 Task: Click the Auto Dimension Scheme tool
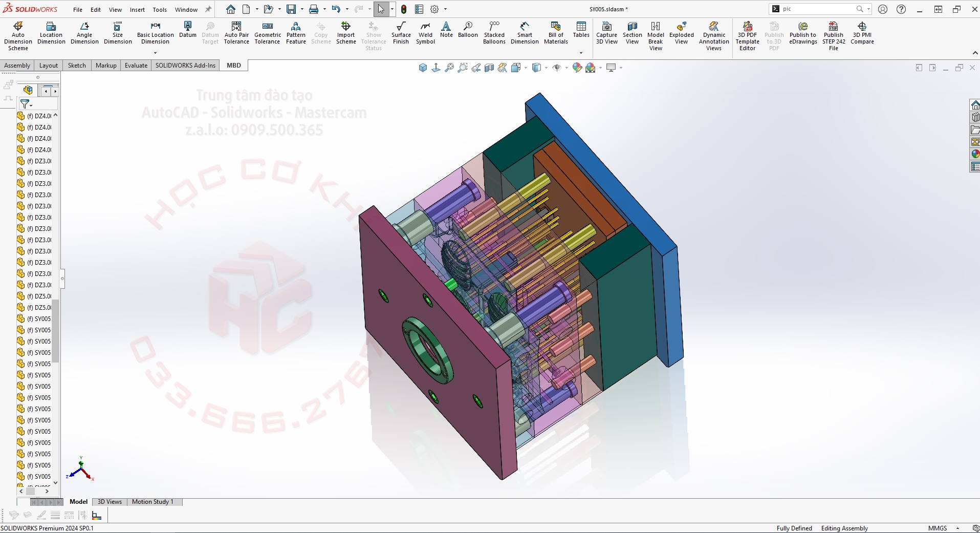(x=18, y=36)
